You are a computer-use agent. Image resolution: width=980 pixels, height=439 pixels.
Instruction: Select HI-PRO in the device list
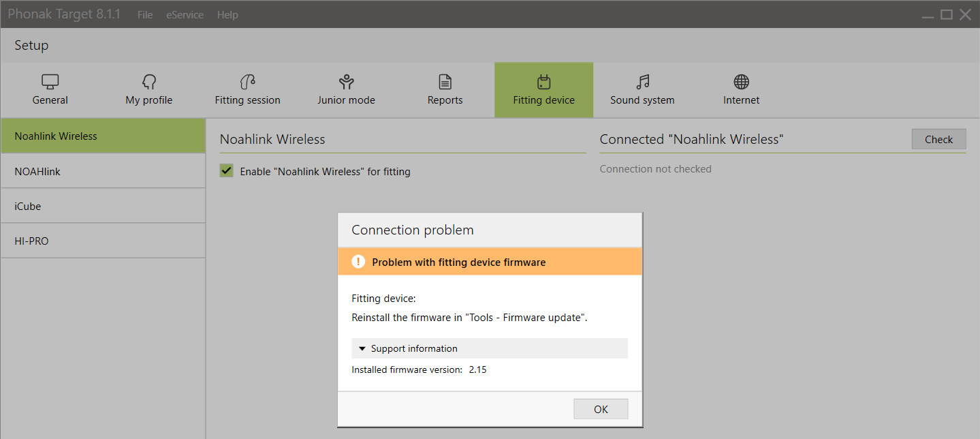tap(103, 241)
